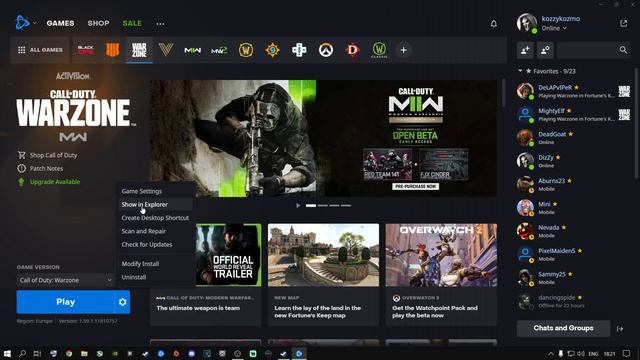Select friend PixelMaiden5
This screenshot has width=640, height=360.
573,255
